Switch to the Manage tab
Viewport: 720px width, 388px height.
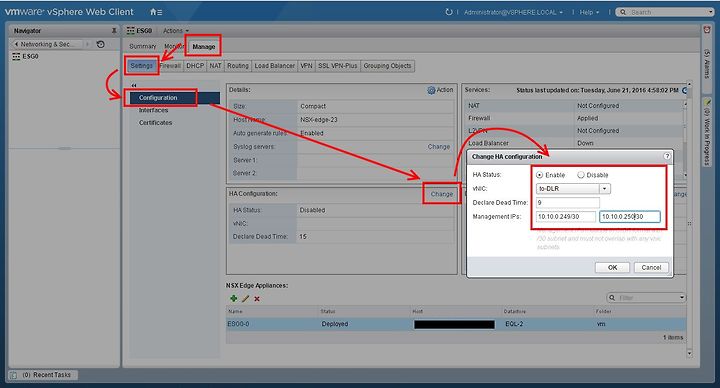click(x=203, y=46)
